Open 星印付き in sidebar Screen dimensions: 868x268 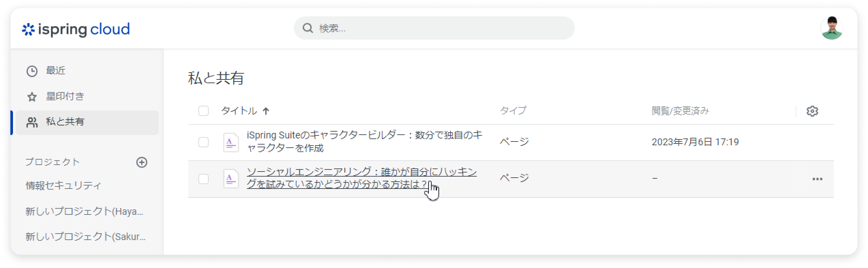point(65,96)
